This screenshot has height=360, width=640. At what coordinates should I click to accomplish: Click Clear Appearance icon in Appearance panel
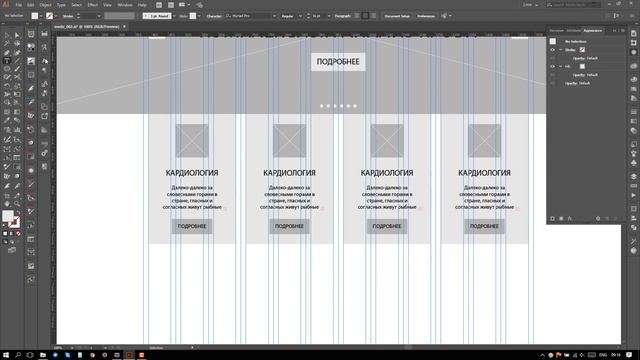[x=598, y=218]
